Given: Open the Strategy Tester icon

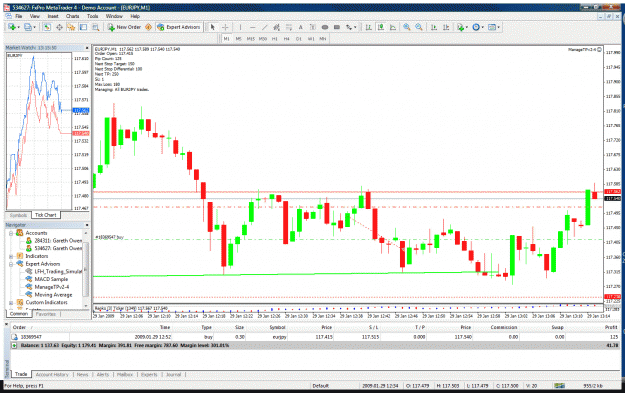Looking at the screenshot, I should pyautogui.click(x=96, y=27).
